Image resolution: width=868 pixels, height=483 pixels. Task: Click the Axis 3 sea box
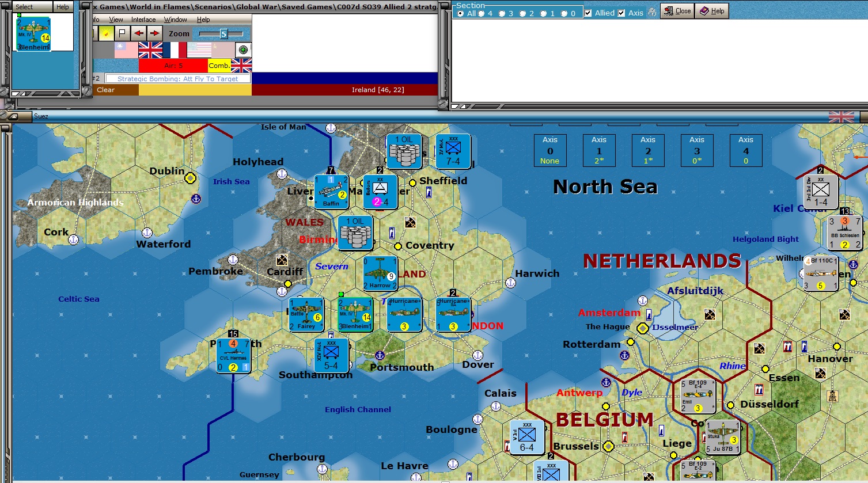point(697,150)
